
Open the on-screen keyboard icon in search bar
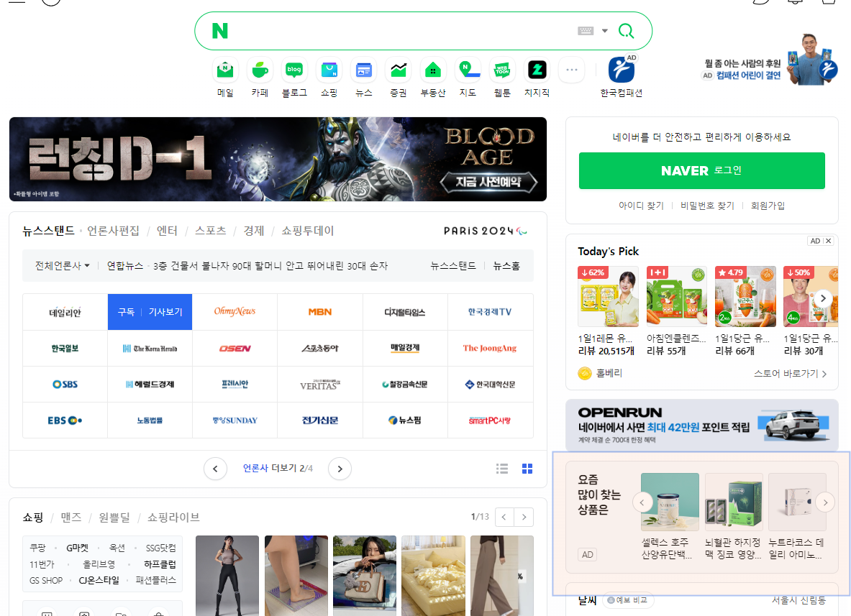[x=586, y=31]
